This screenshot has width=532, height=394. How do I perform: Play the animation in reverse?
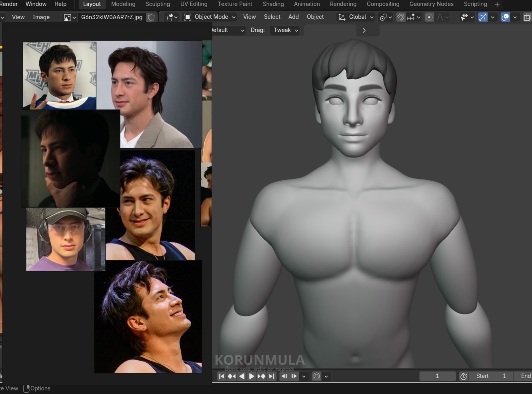coord(242,376)
